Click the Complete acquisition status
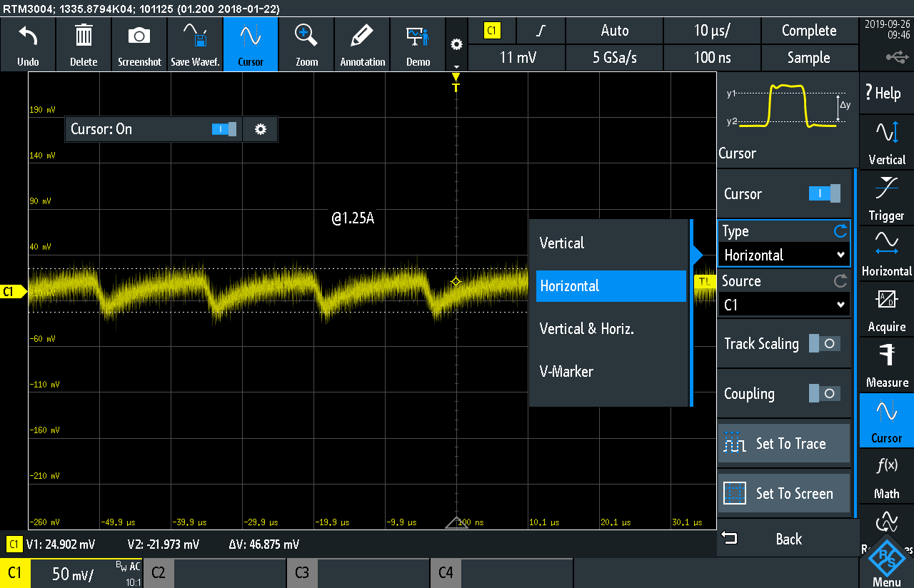The width and height of the screenshot is (914, 588). click(x=809, y=31)
